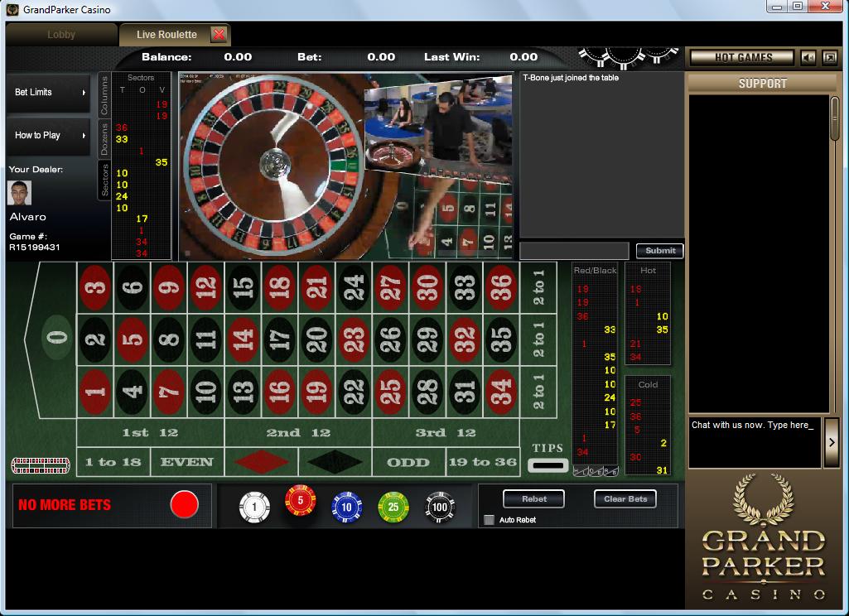Place a tip in TIPS slot

(x=548, y=465)
